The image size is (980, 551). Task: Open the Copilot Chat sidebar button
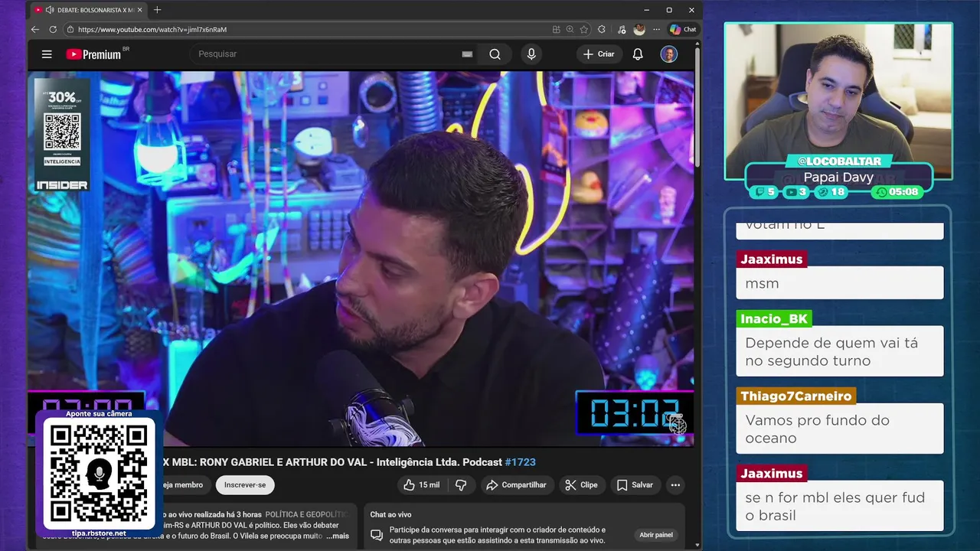pyautogui.click(x=683, y=29)
